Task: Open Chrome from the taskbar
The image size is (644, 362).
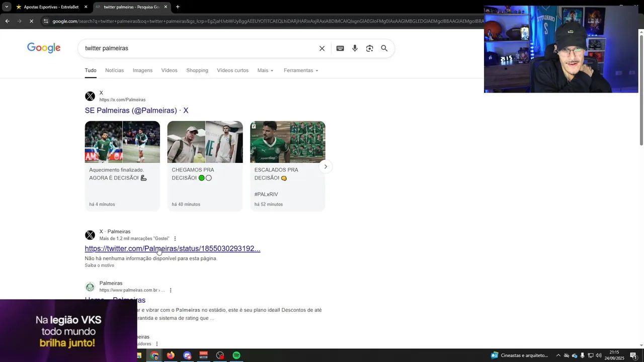Action: [154, 355]
